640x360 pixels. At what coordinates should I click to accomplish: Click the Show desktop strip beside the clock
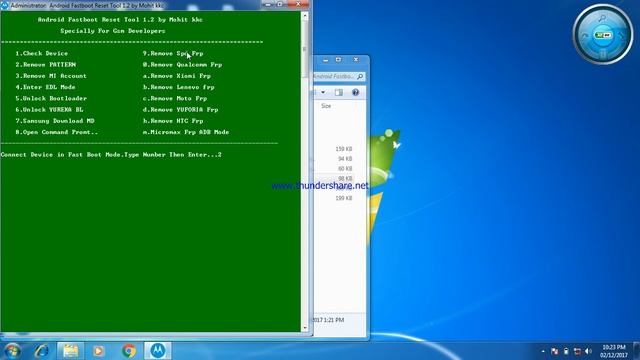coord(637,351)
